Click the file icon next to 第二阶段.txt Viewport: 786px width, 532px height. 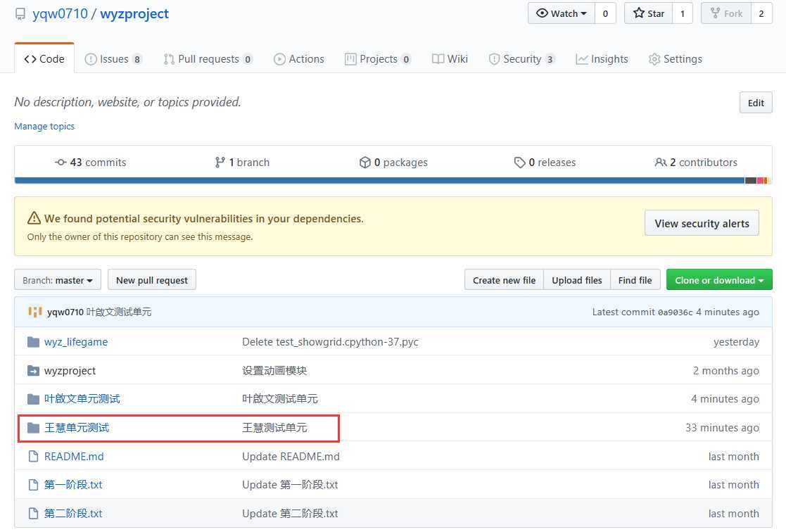(33, 514)
